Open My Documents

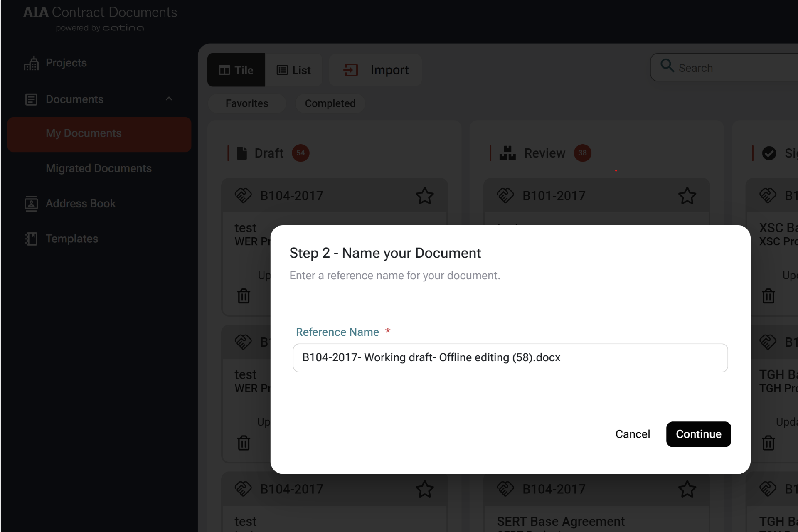[x=99, y=134]
